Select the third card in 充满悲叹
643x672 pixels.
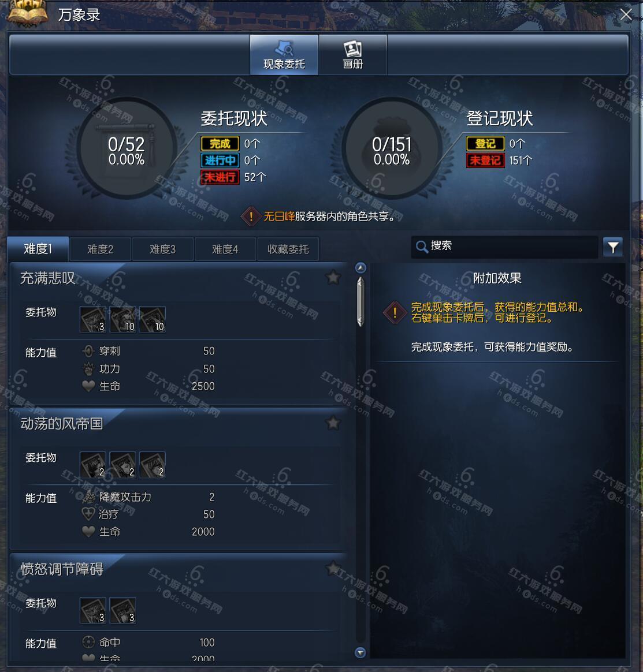coord(153,319)
